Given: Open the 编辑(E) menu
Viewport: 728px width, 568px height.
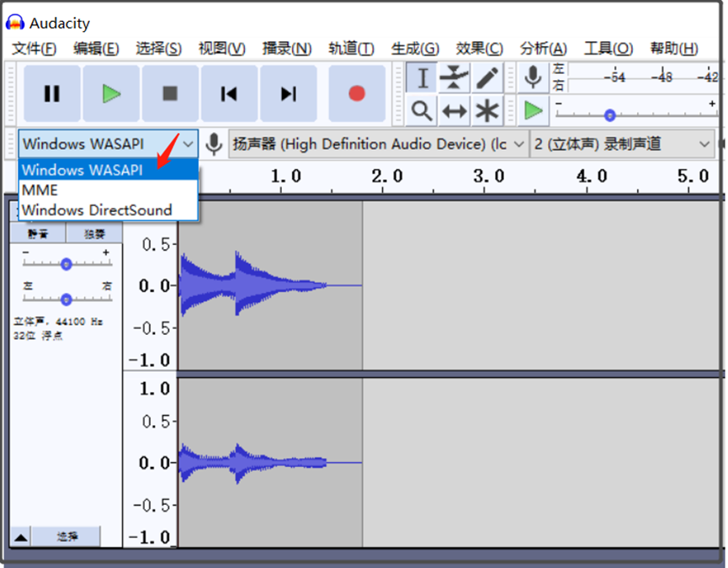Looking at the screenshot, I should [x=96, y=48].
